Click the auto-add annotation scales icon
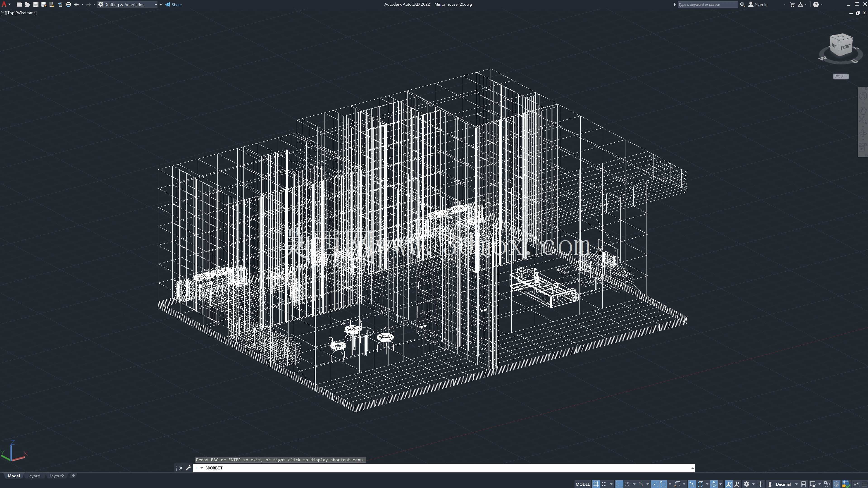Viewport: 868px width, 488px height. (x=737, y=484)
